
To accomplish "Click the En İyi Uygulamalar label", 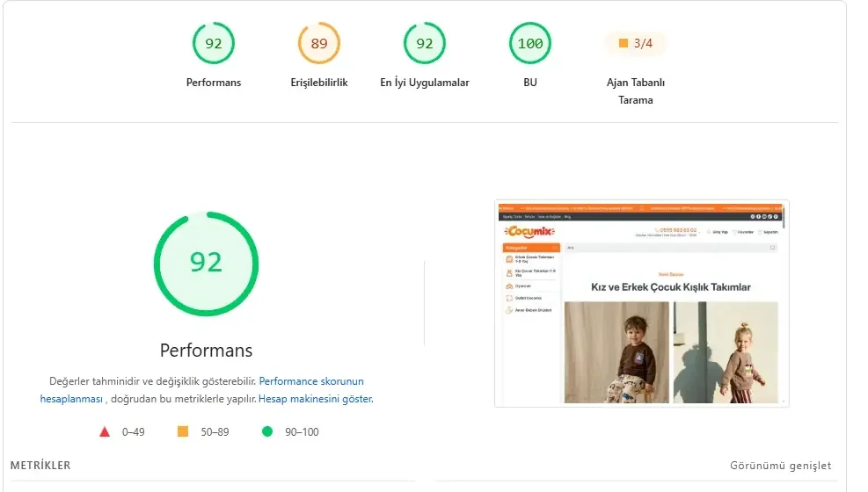I will coord(425,83).
